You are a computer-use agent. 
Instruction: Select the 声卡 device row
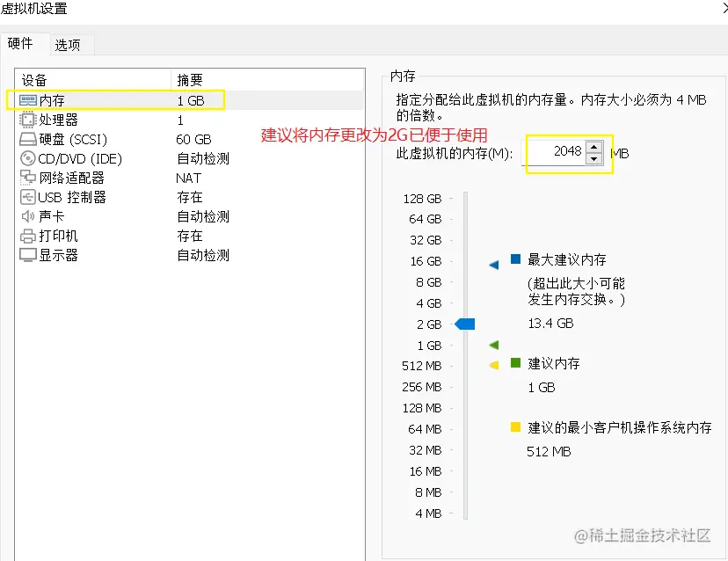coord(189,216)
